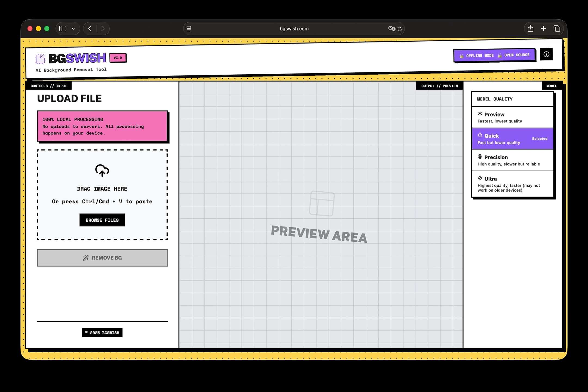Screen dimensions: 588x392
Task: Click the info icon button in header
Action: [x=546, y=54]
